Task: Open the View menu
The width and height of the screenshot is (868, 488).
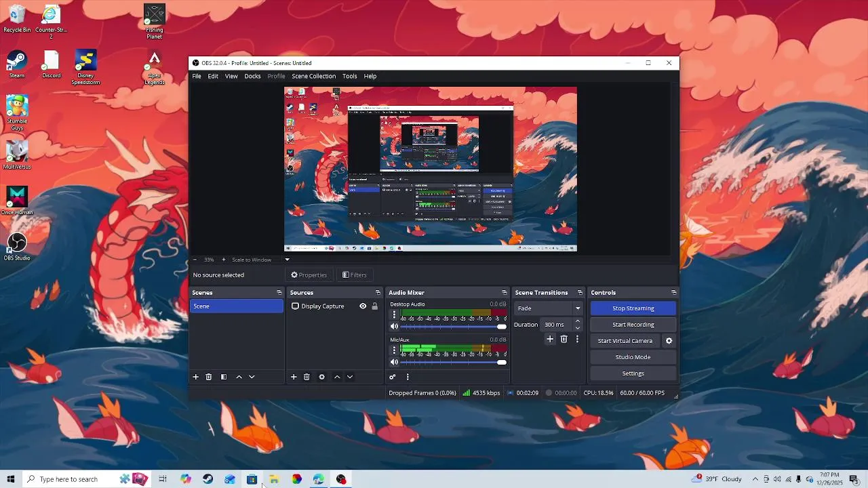Action: tap(231, 76)
